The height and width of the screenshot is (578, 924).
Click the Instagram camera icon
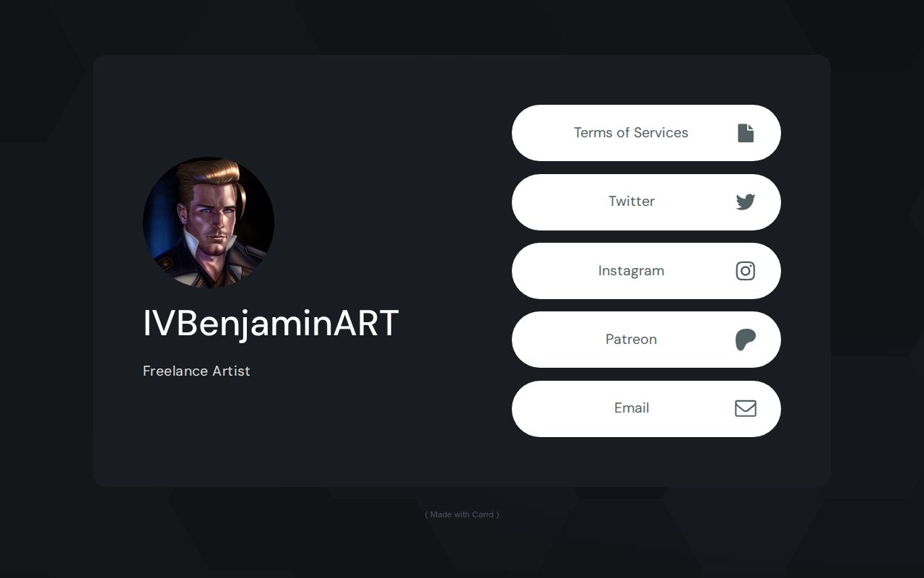tap(745, 270)
